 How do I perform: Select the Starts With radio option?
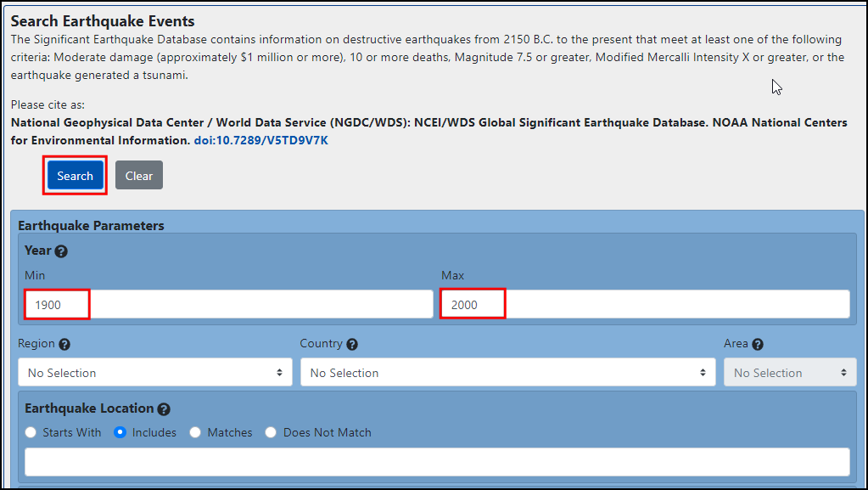click(31, 432)
